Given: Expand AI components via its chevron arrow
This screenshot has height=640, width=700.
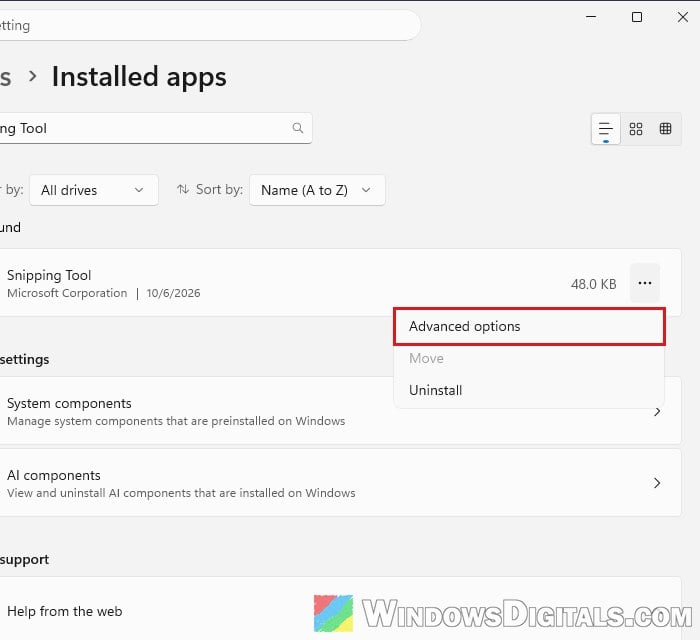Looking at the screenshot, I should (657, 483).
